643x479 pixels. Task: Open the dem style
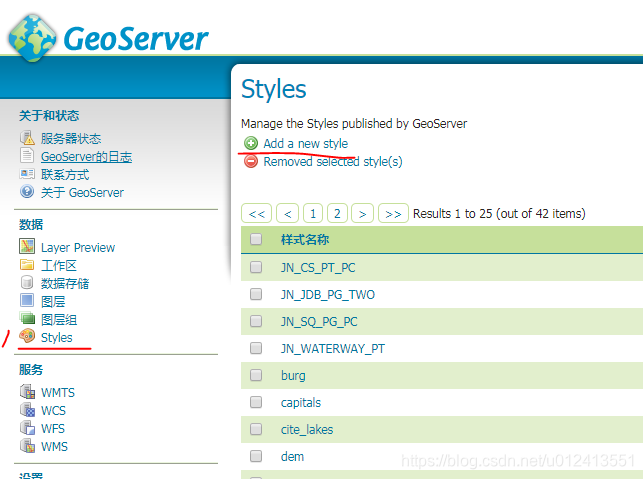[x=292, y=456]
